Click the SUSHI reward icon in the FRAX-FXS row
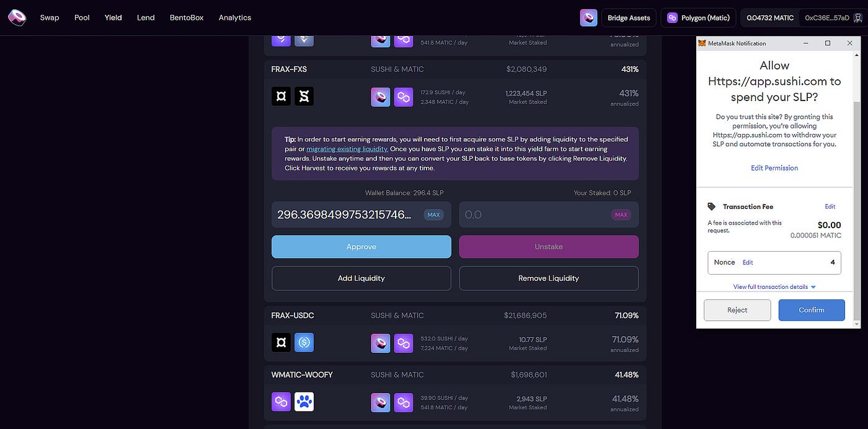This screenshot has height=429, width=868. click(x=381, y=97)
